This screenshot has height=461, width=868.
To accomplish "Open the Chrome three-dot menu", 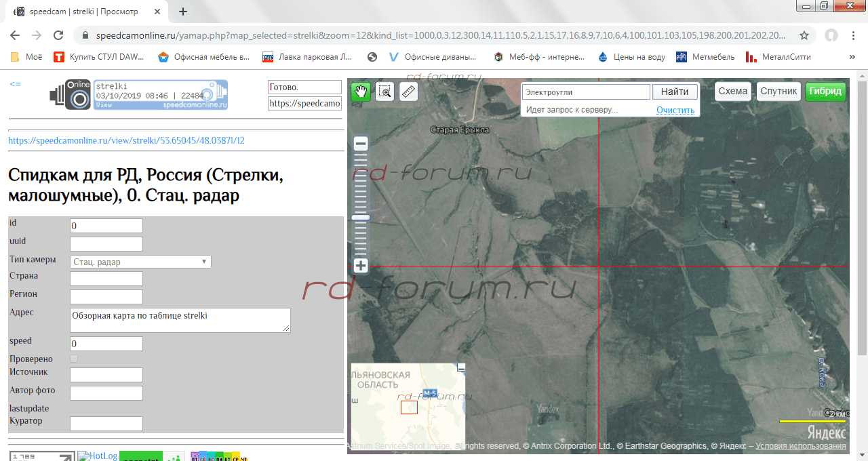I will point(854,35).
